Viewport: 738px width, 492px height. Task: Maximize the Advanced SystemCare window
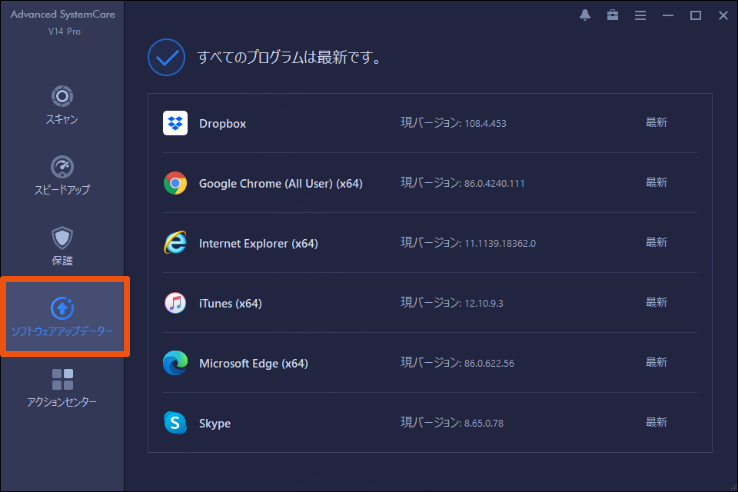pos(696,16)
